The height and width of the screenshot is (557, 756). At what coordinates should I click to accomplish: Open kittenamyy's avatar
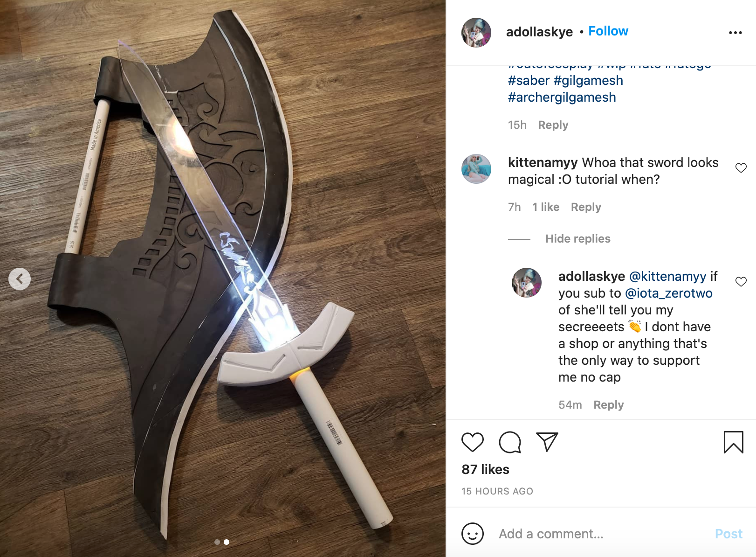[476, 169]
